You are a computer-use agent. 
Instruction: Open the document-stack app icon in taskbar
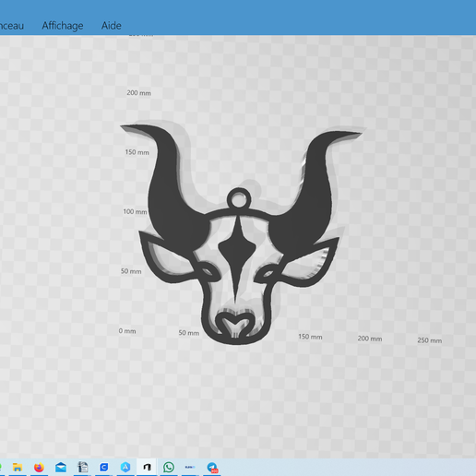pos(82,468)
